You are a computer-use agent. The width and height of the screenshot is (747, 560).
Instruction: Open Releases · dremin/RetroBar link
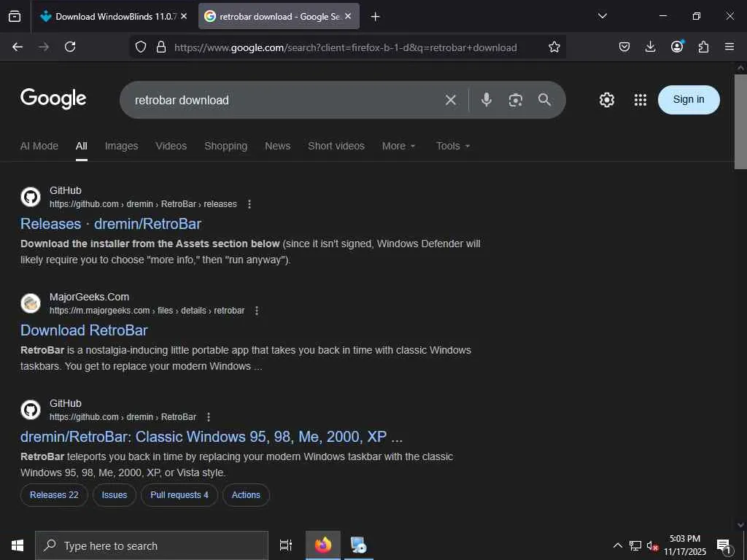click(111, 224)
